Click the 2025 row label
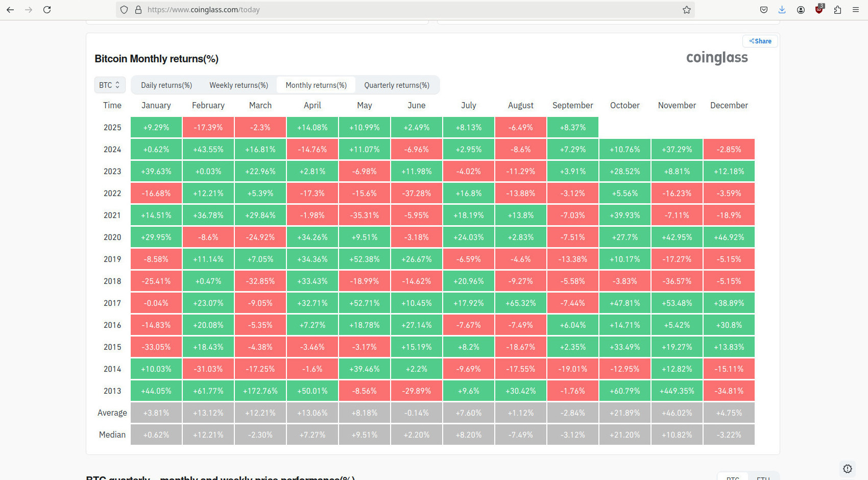The width and height of the screenshot is (868, 480). 112,128
